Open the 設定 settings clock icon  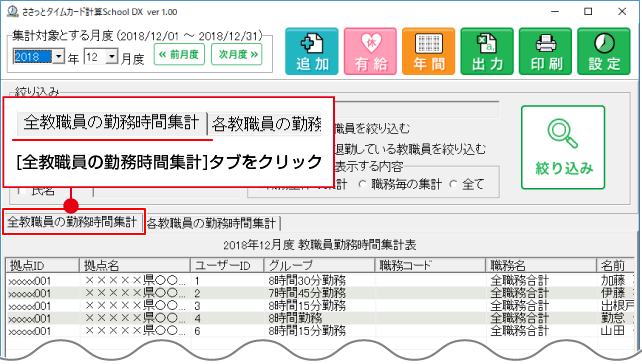(x=604, y=52)
